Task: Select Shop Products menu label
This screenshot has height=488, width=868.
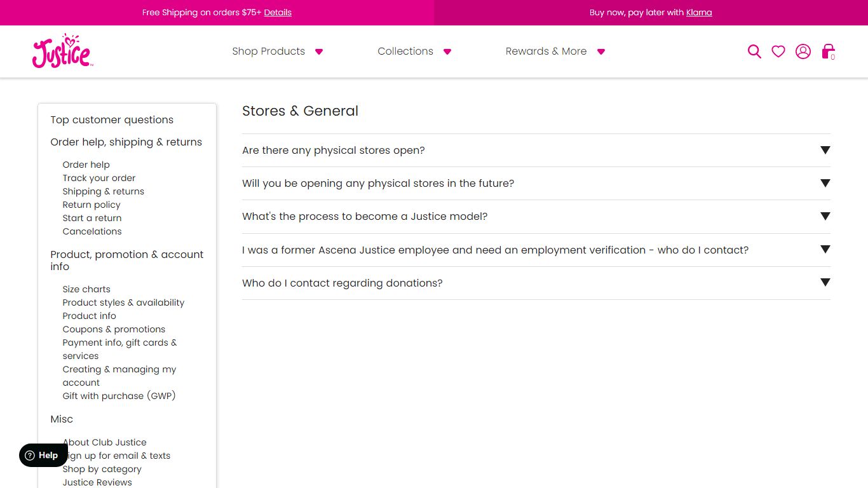Action: tap(268, 51)
